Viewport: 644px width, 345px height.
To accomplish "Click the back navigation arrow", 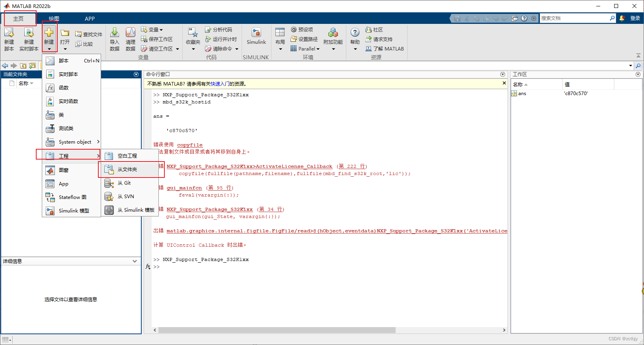I will pos(5,66).
